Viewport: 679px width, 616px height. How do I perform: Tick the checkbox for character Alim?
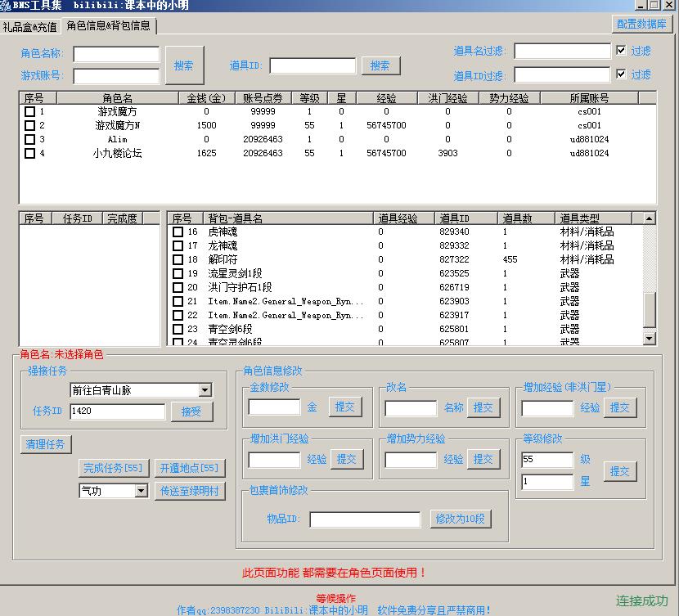[29, 139]
